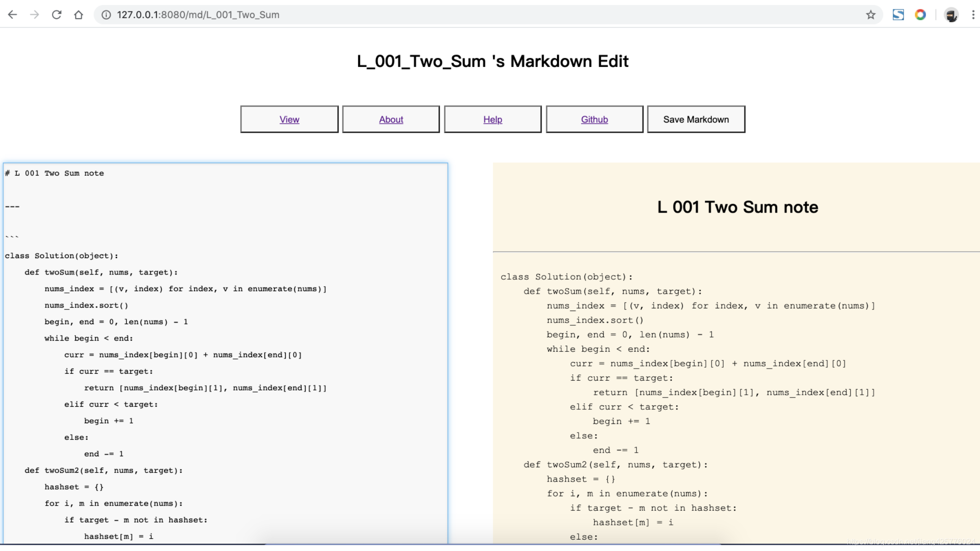
Task: Click 'begin += 1' line in the editor
Action: [x=109, y=421]
